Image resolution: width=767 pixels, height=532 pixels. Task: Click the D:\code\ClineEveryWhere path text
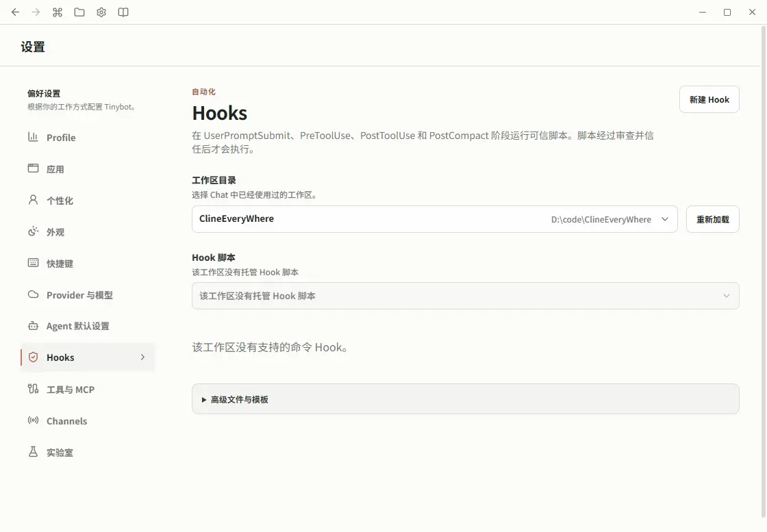pyautogui.click(x=601, y=220)
